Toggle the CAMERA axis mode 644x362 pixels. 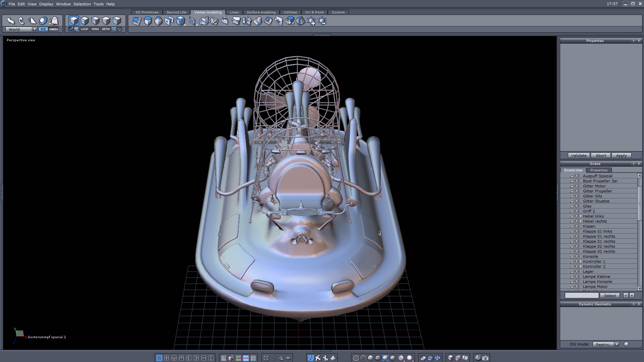tap(54, 29)
